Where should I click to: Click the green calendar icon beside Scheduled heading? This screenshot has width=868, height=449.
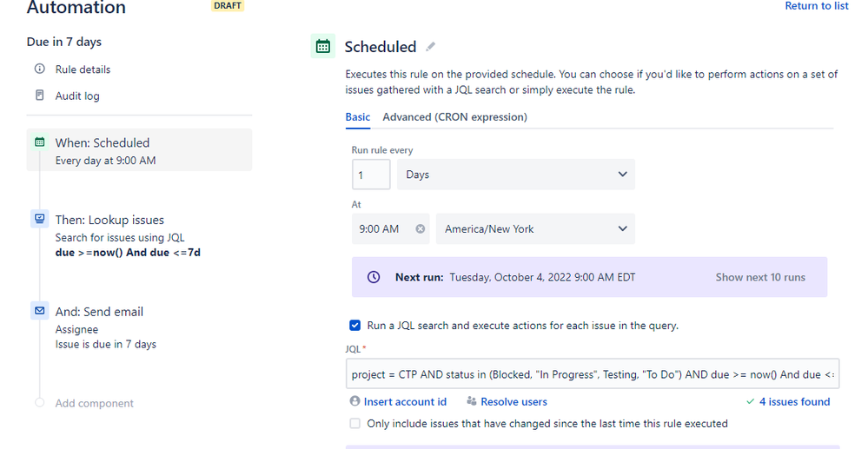tap(322, 47)
